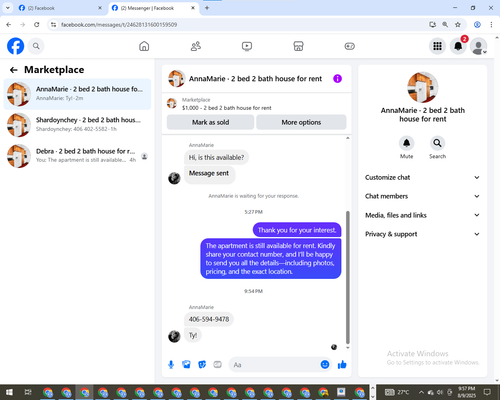Click the address bar URL
This screenshot has width=500, height=400.
point(119,25)
